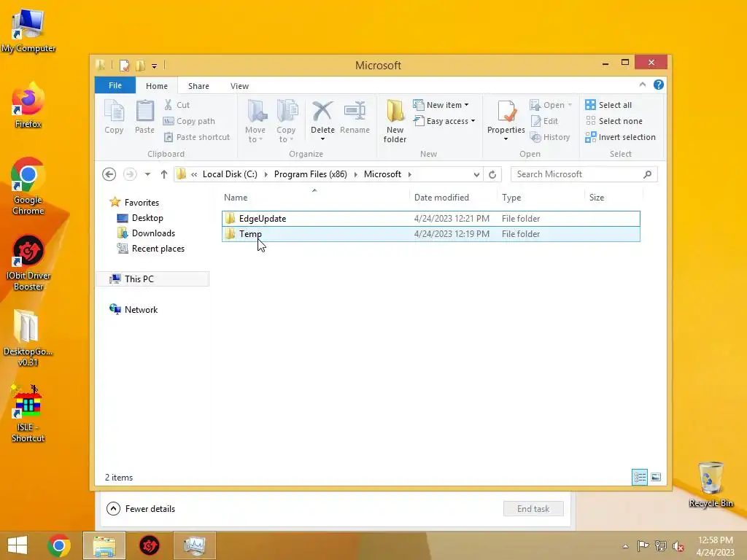Click Select none

(x=614, y=121)
